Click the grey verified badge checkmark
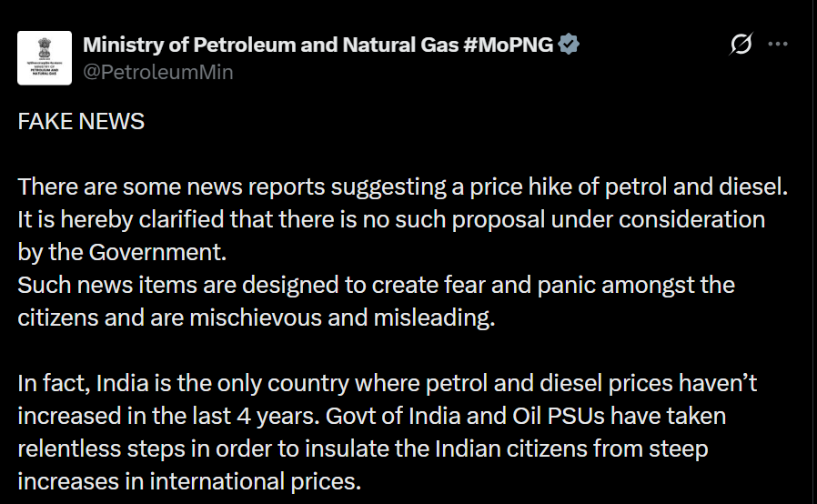Viewport: 817px width, 504px height. point(570,45)
